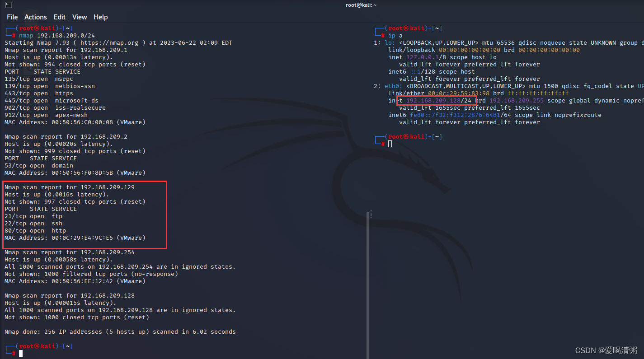Image resolution: width=644 pixels, height=359 pixels.
Task: Click 'link/loopback 00:00:00:00:00:00' line
Action: coord(484,50)
